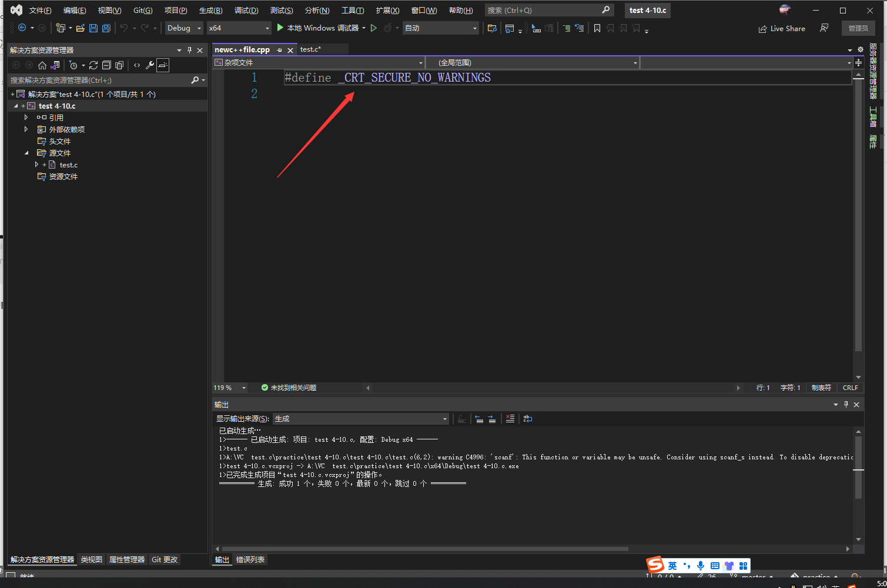Click the go to previous message icon

tap(479, 419)
